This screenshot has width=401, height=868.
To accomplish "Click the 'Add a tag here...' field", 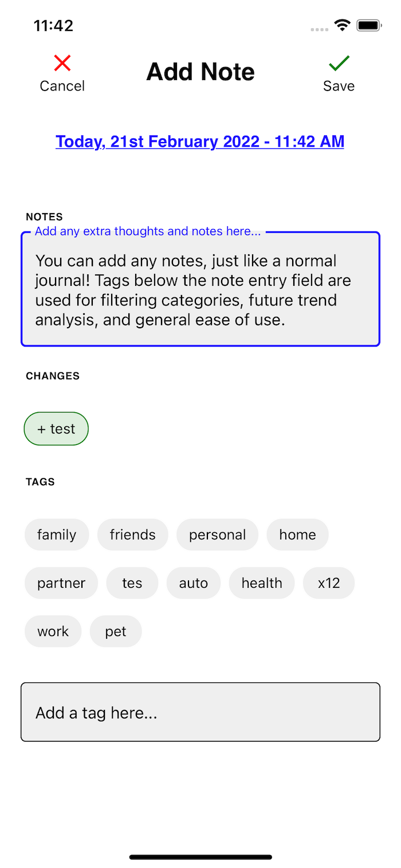I will click(x=200, y=712).
